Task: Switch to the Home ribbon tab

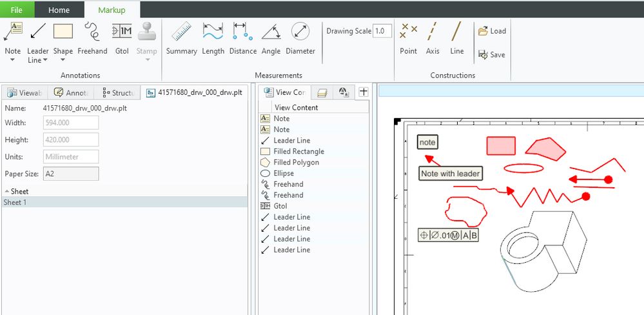Action: click(59, 10)
